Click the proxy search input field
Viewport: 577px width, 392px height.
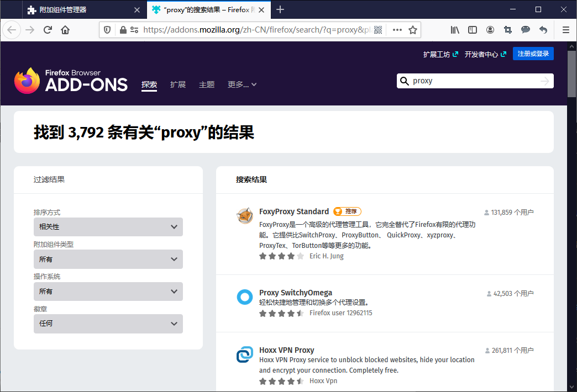[x=475, y=81]
